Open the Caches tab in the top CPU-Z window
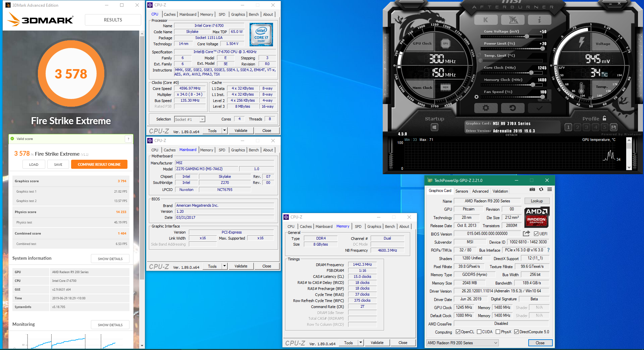Screen dimensions: 644x350 pyautogui.click(x=170, y=14)
